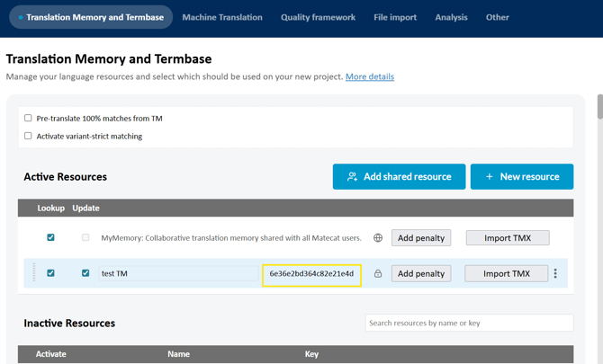Focus the search resources by name field
The image size is (603, 364).
click(x=469, y=323)
